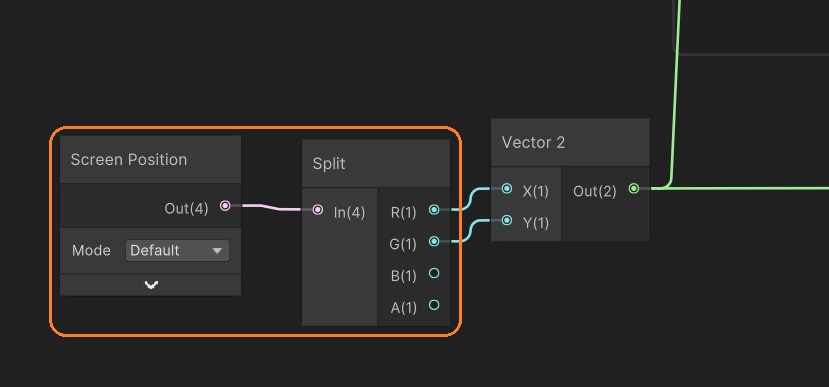The width and height of the screenshot is (829, 387).
Task: Click the Vector 2 Out(2) port
Action: [x=634, y=188]
